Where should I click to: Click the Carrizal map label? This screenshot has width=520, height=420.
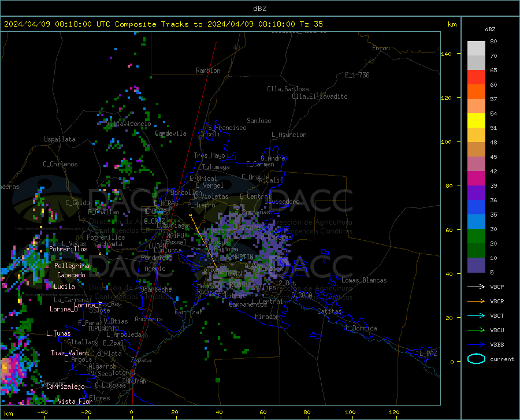pos(188,312)
